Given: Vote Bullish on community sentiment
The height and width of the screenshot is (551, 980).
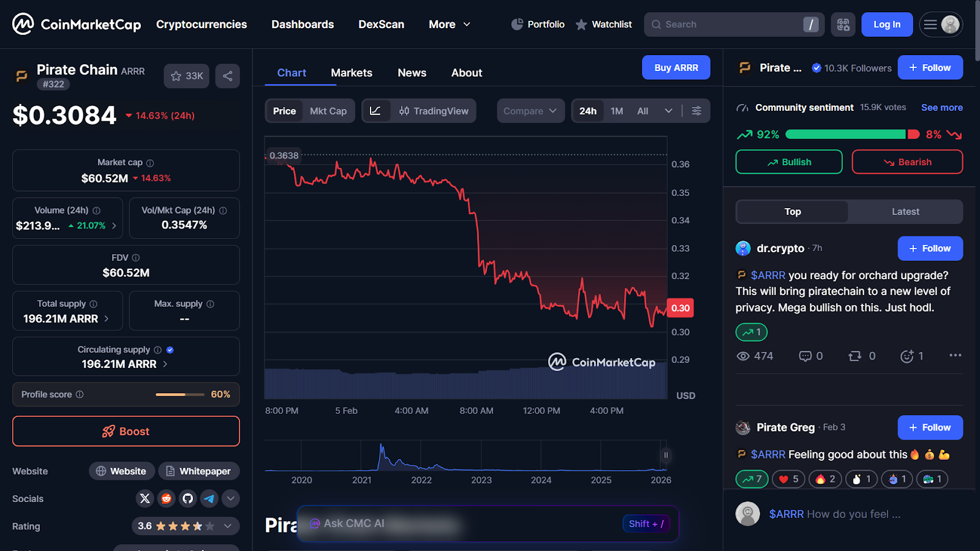Looking at the screenshot, I should tap(788, 162).
